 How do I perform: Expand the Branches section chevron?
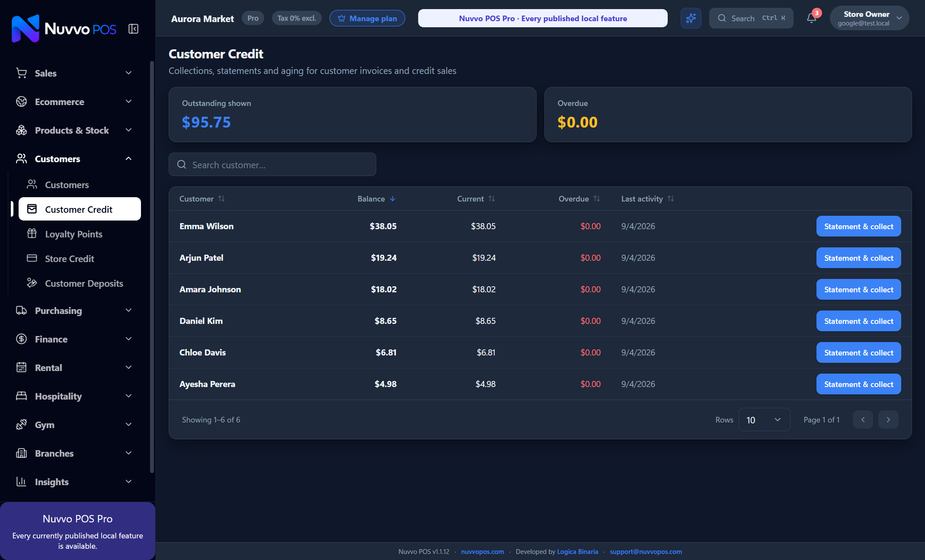click(128, 453)
